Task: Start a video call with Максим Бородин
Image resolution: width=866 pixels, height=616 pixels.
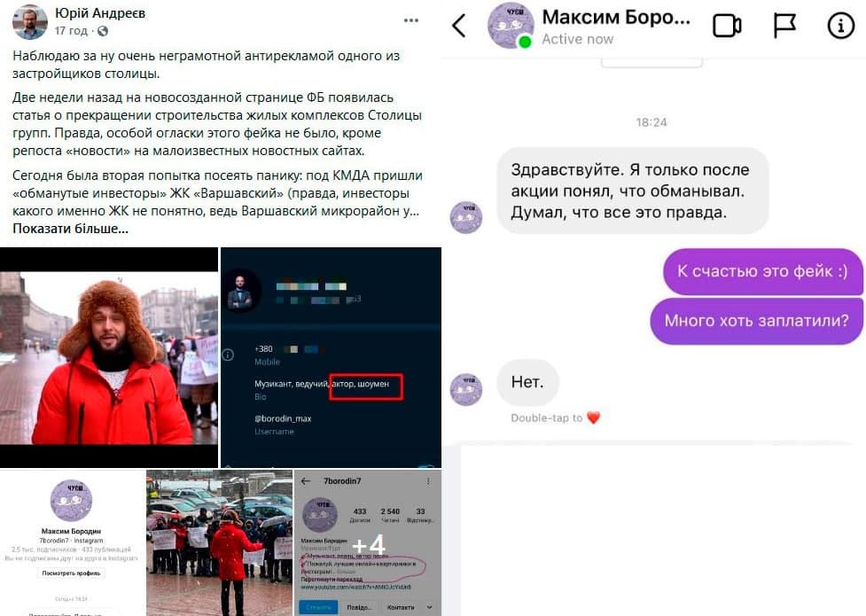Action: pos(726,26)
